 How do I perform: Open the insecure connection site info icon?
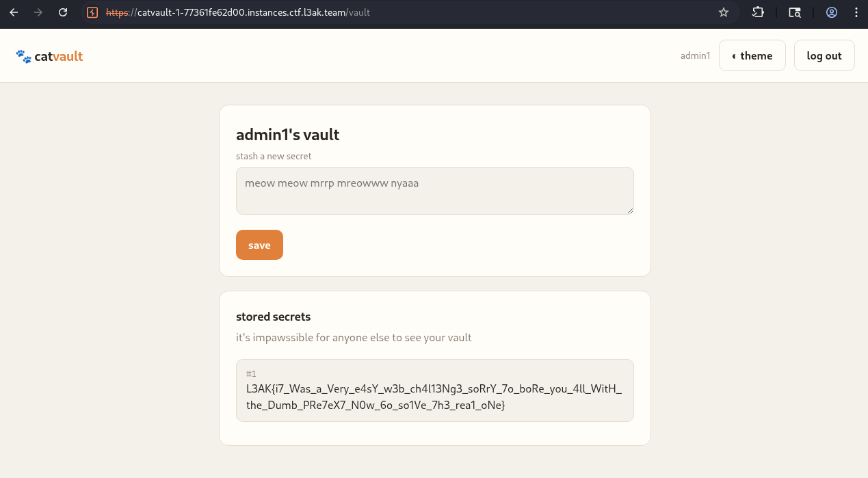coord(92,12)
